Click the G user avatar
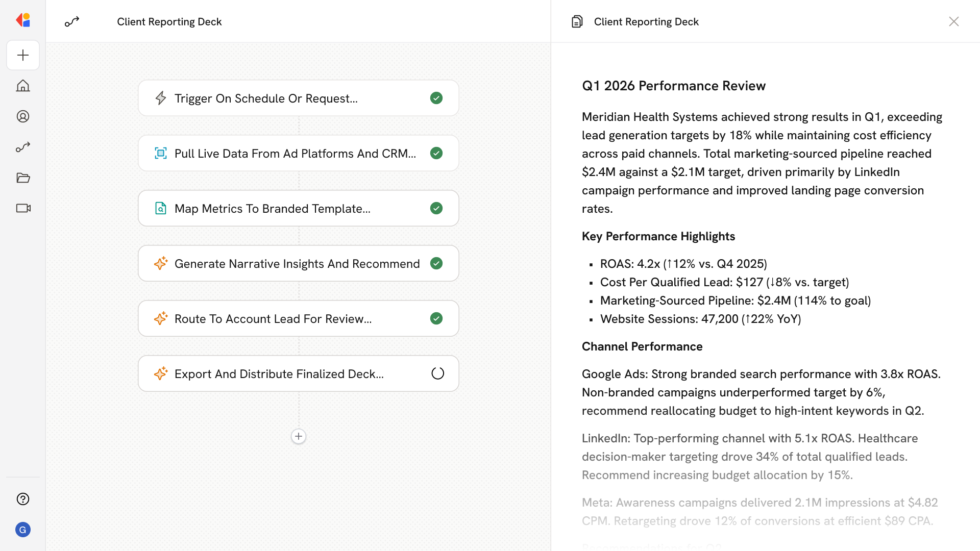 tap(23, 530)
